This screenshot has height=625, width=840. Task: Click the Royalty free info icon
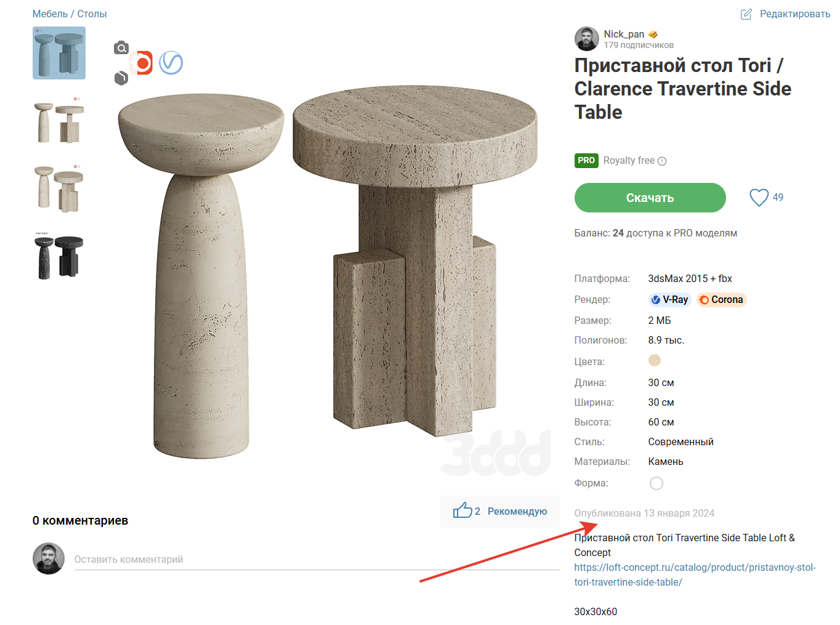[662, 161]
